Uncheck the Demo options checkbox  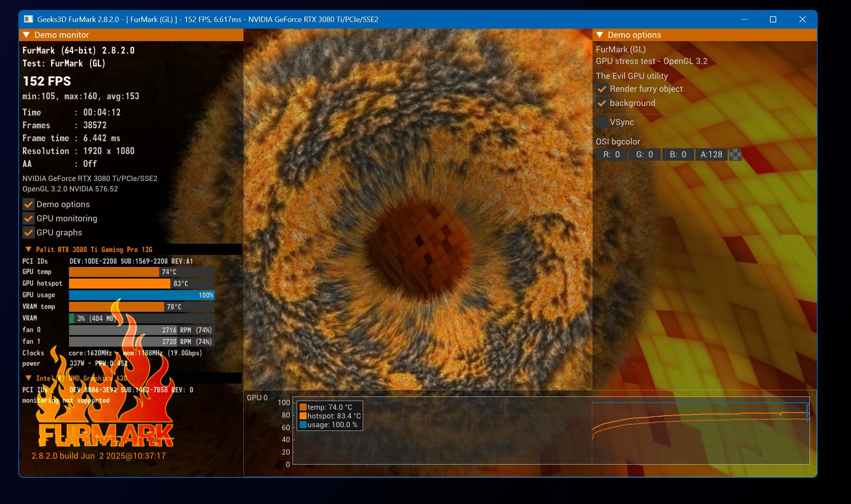click(29, 204)
